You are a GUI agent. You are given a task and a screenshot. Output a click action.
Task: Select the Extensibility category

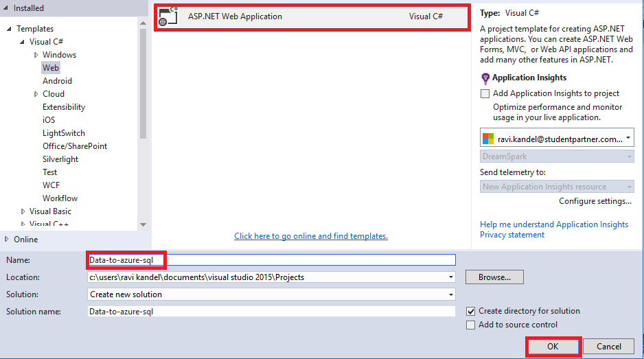pos(64,107)
